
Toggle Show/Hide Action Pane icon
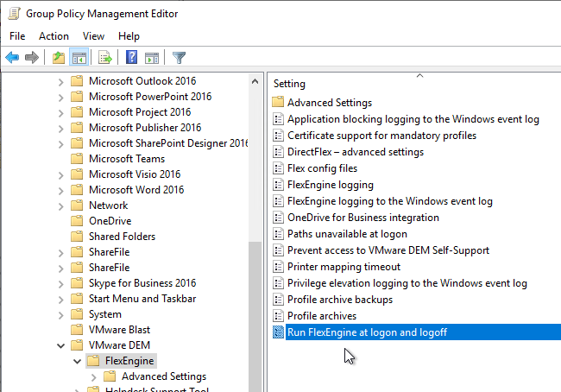[152, 57]
